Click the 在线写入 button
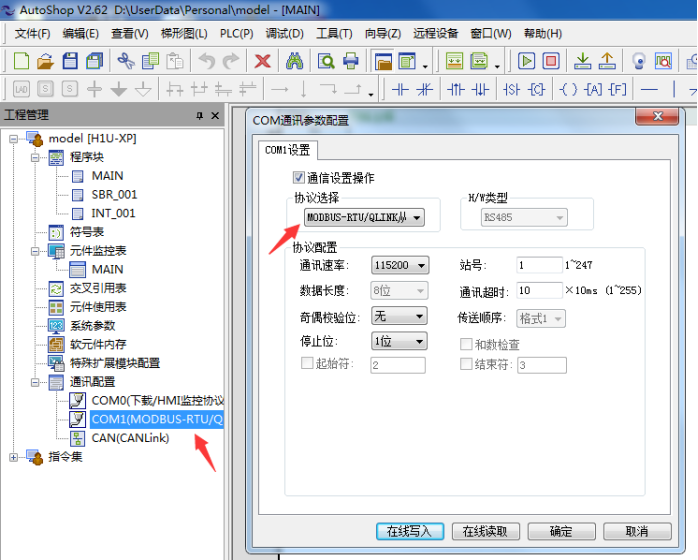This screenshot has height=560, width=698. (409, 531)
